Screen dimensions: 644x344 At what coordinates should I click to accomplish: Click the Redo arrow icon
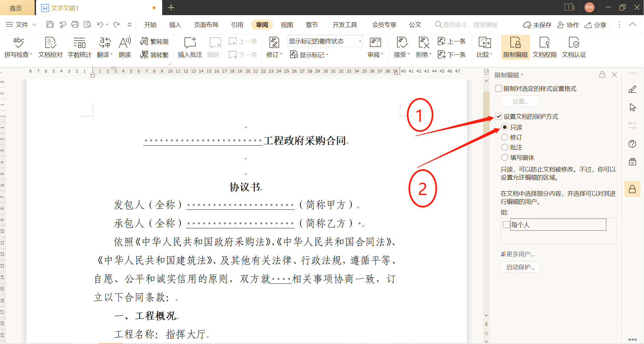[116, 25]
